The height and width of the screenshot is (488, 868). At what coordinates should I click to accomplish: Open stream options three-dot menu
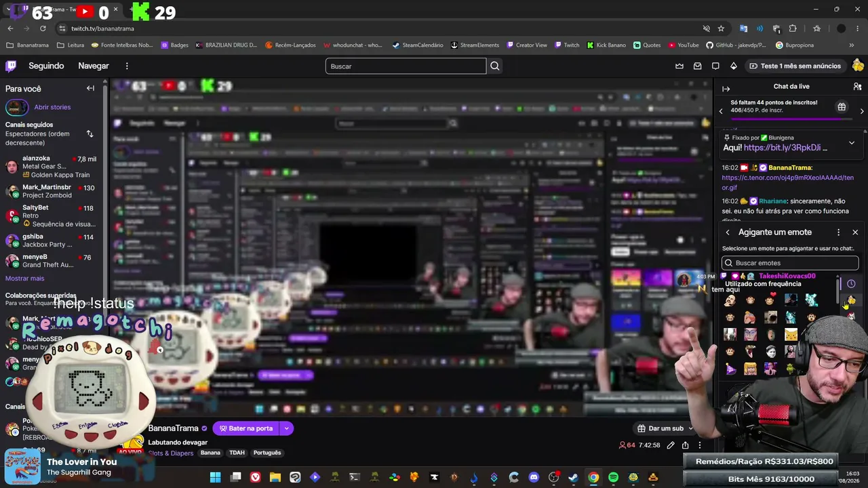coord(699,445)
